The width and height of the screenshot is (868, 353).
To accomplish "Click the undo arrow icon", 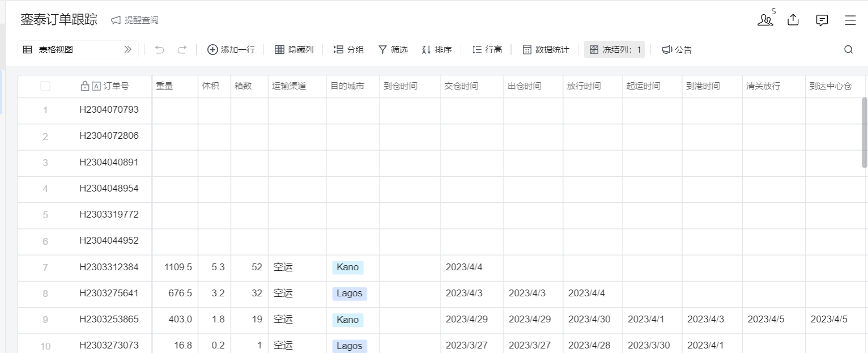I will pyautogui.click(x=159, y=49).
